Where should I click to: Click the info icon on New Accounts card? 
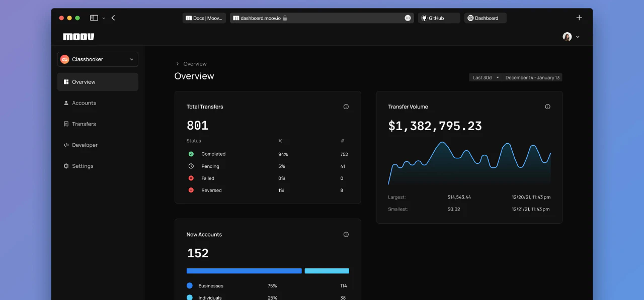(x=346, y=235)
